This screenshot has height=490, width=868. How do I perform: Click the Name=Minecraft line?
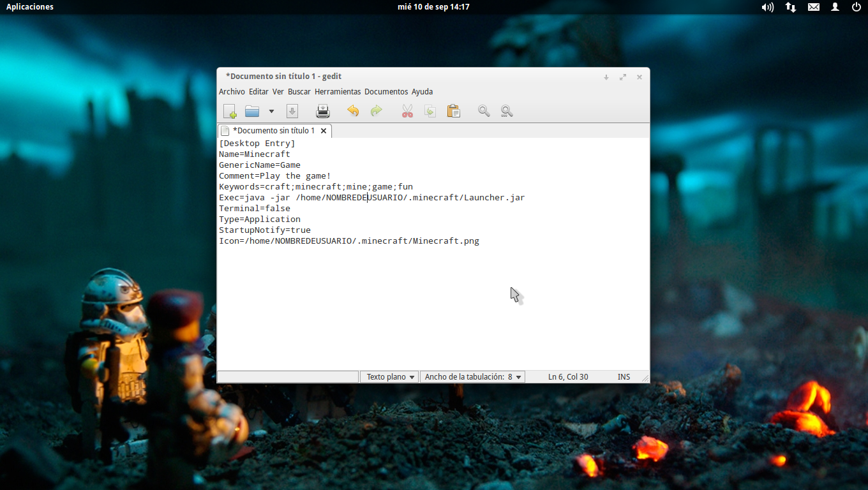point(255,154)
